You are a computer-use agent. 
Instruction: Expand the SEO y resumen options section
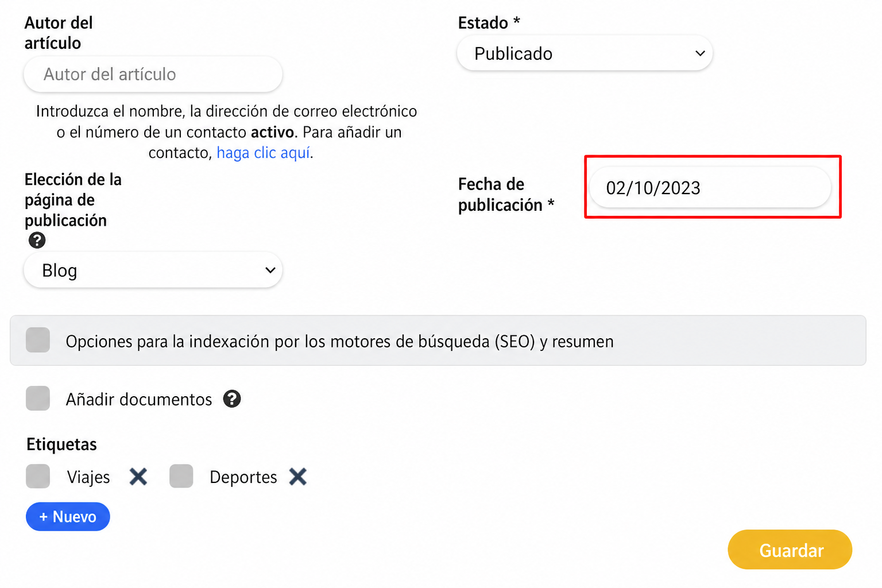[438, 341]
